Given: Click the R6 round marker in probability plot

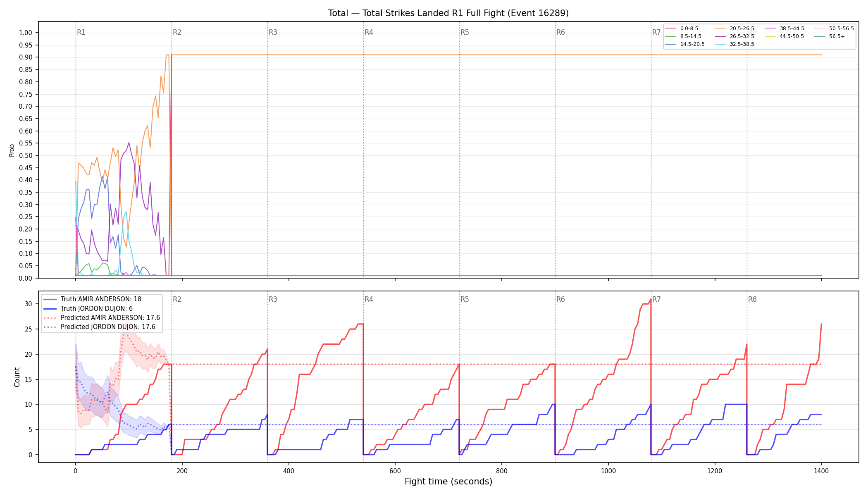Looking at the screenshot, I should pos(560,32).
